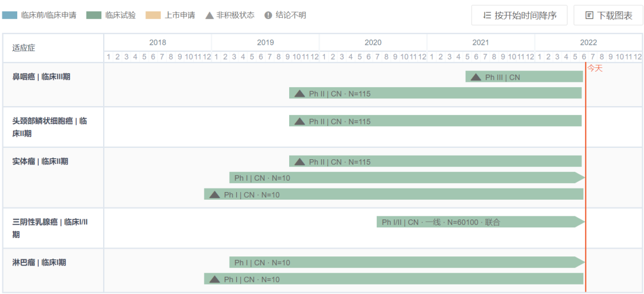Screen dimensions: 644x294
Task: Click the blue 临床前/临床申请 legend swatch
Action: point(10,16)
